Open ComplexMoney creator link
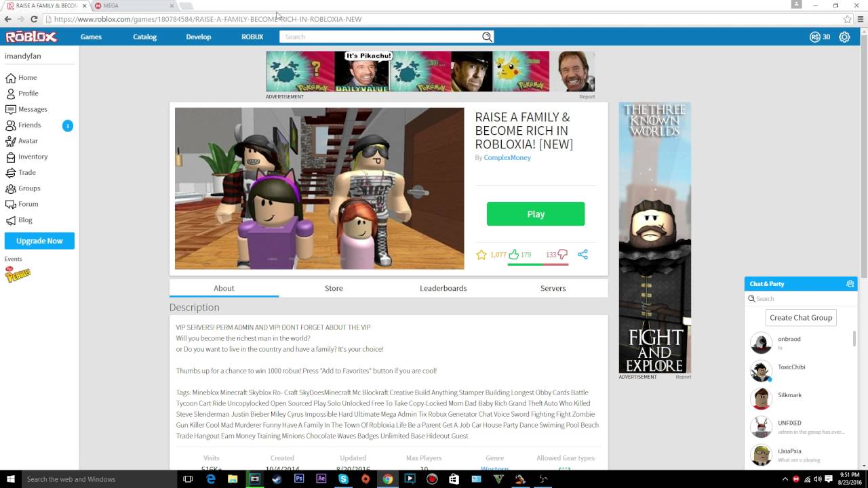This screenshot has height=488, width=868. [x=507, y=157]
